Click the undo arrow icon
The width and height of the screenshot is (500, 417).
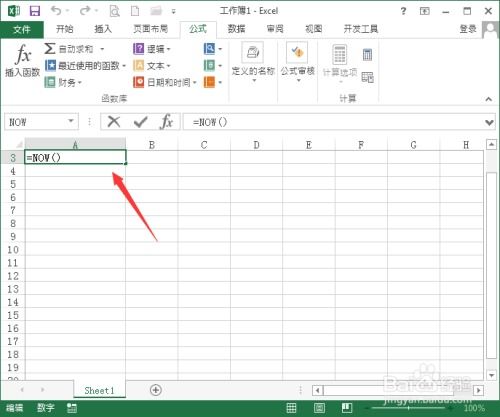coord(56,11)
